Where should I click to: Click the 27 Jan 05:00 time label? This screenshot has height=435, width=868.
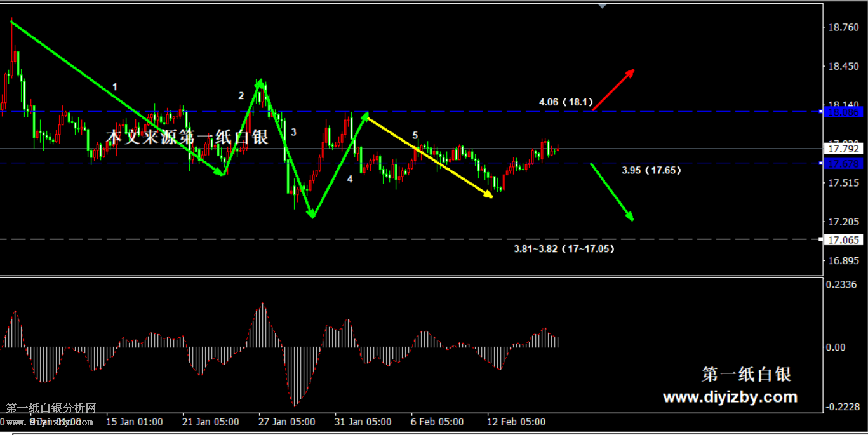tap(286, 422)
